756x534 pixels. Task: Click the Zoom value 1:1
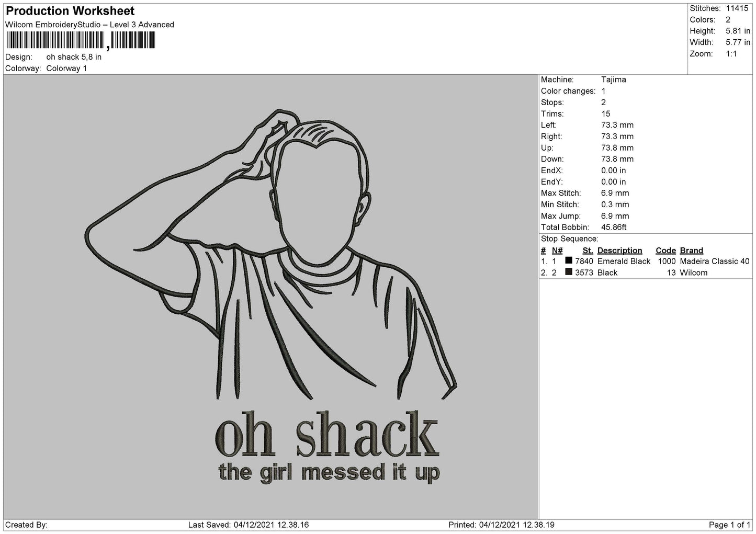click(x=731, y=54)
